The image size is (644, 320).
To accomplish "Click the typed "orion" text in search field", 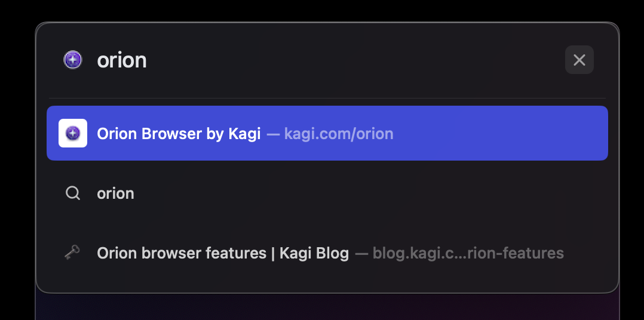I will (122, 60).
